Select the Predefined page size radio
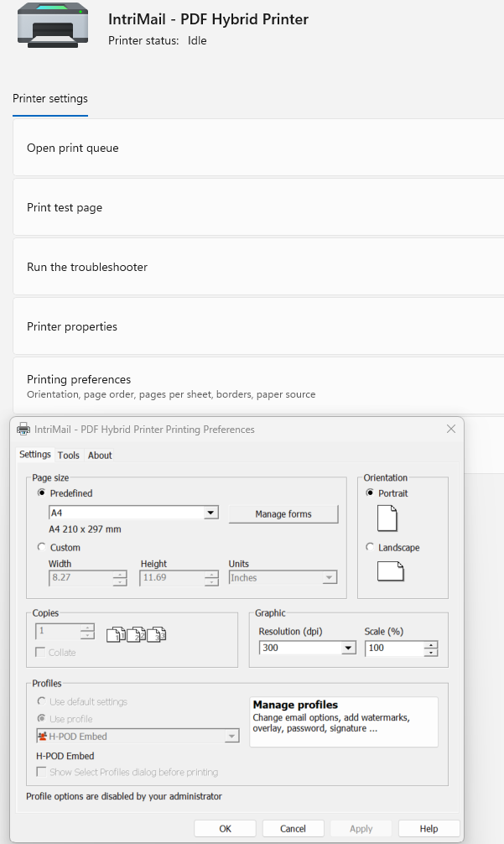 click(x=41, y=493)
